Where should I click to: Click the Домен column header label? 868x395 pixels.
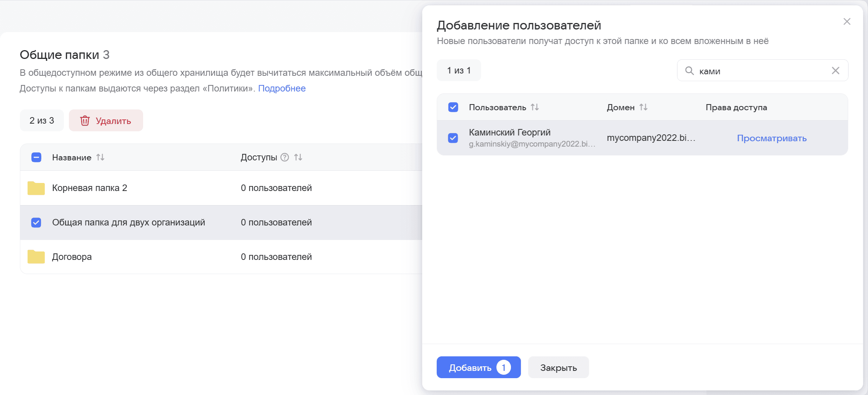click(621, 108)
